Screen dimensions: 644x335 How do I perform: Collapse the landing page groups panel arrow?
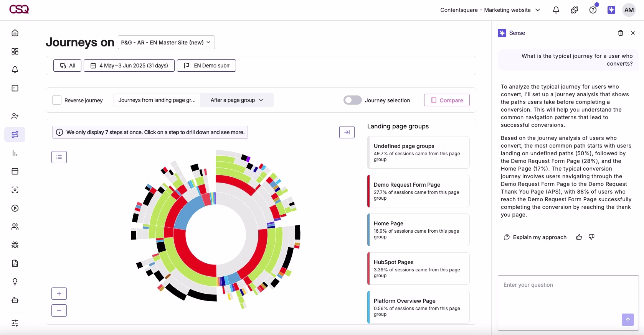(x=347, y=132)
